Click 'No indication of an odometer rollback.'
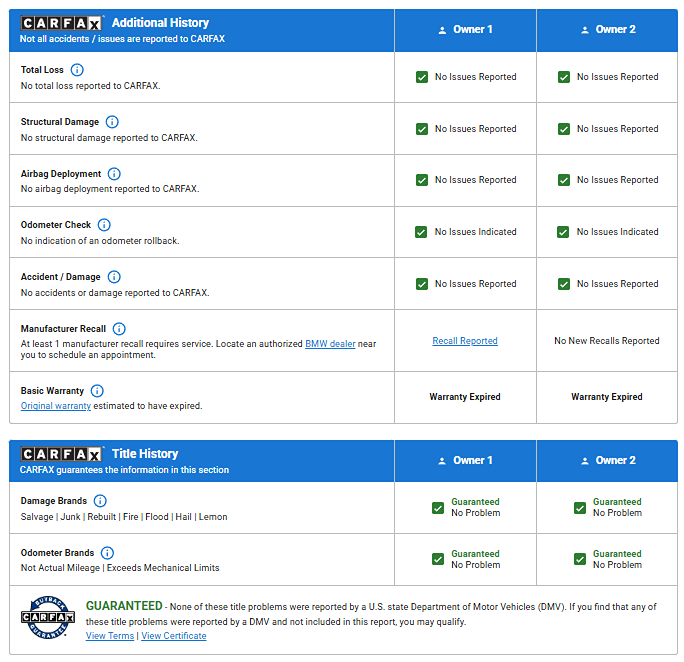The image size is (684, 662). (100, 241)
